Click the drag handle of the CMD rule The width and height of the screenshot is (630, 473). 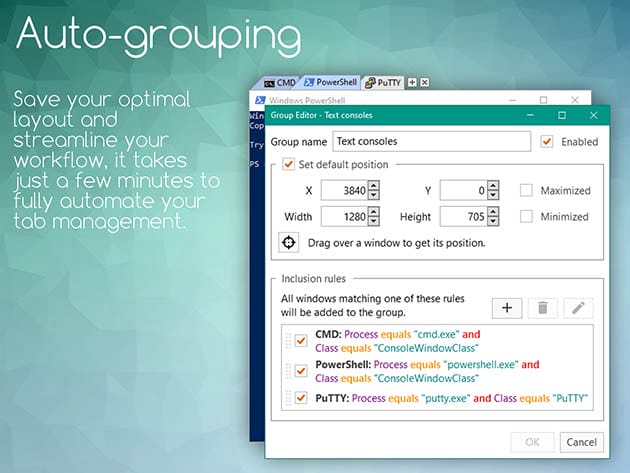click(x=285, y=340)
